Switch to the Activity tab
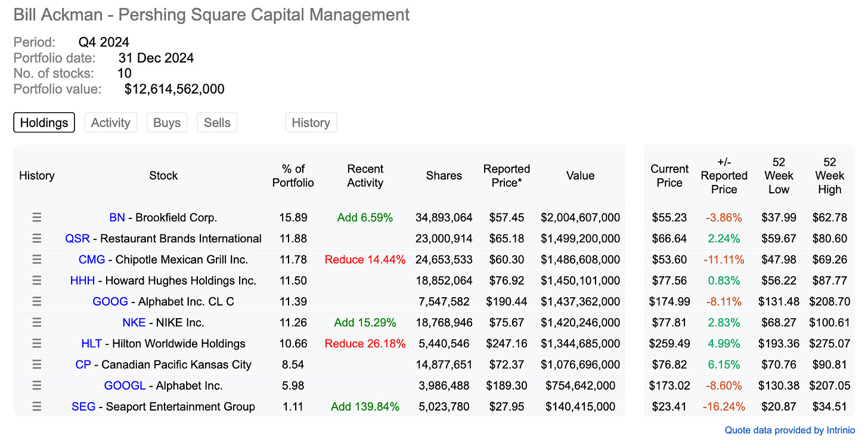The image size is (868, 441). [x=111, y=122]
